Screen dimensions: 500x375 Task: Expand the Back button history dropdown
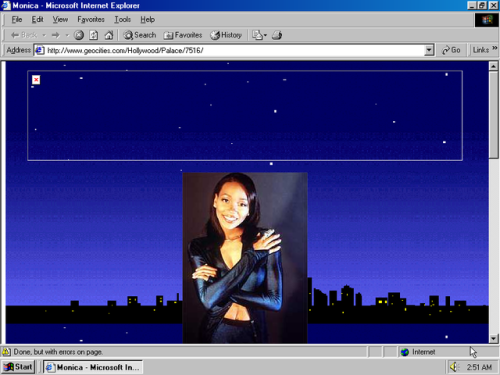(x=44, y=35)
